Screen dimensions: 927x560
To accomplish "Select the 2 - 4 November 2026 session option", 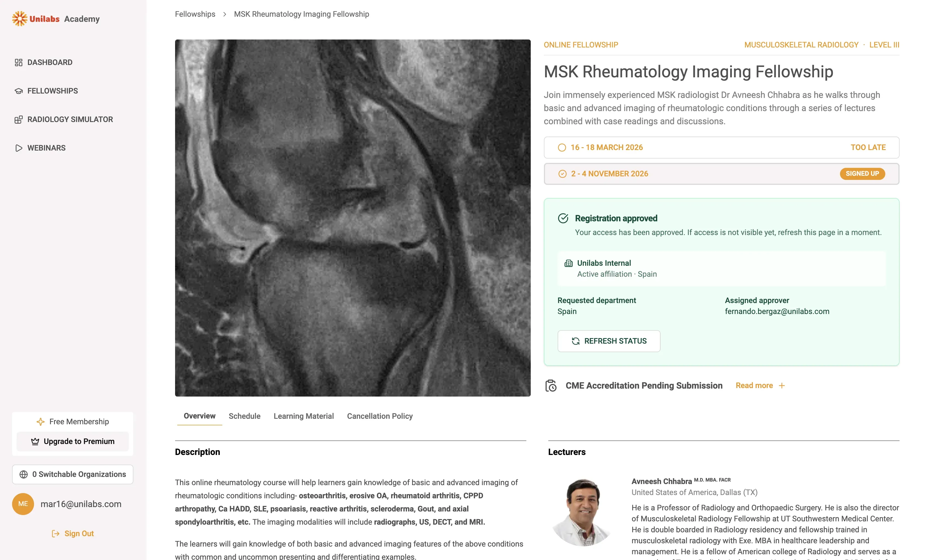I will (x=609, y=174).
